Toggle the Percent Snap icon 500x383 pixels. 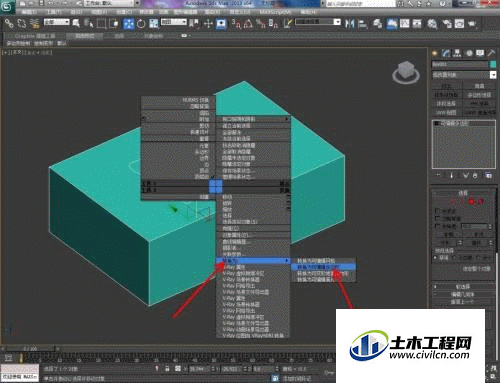coord(260,23)
